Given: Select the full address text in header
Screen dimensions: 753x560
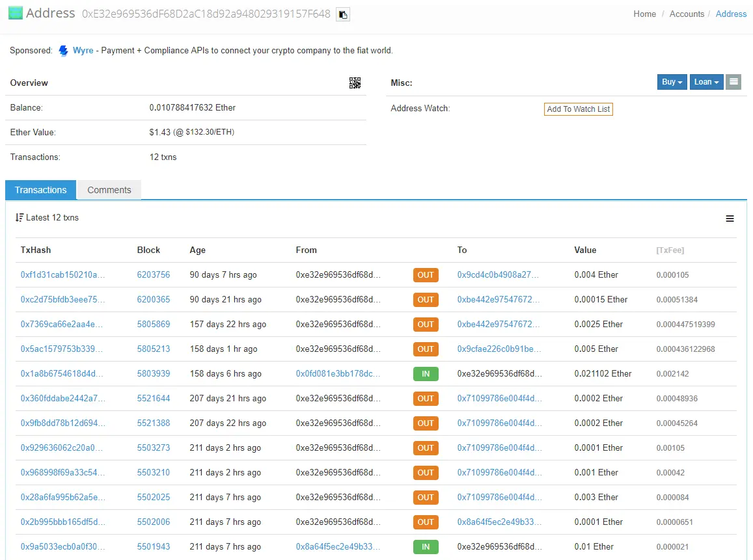Looking at the screenshot, I should click(206, 14).
